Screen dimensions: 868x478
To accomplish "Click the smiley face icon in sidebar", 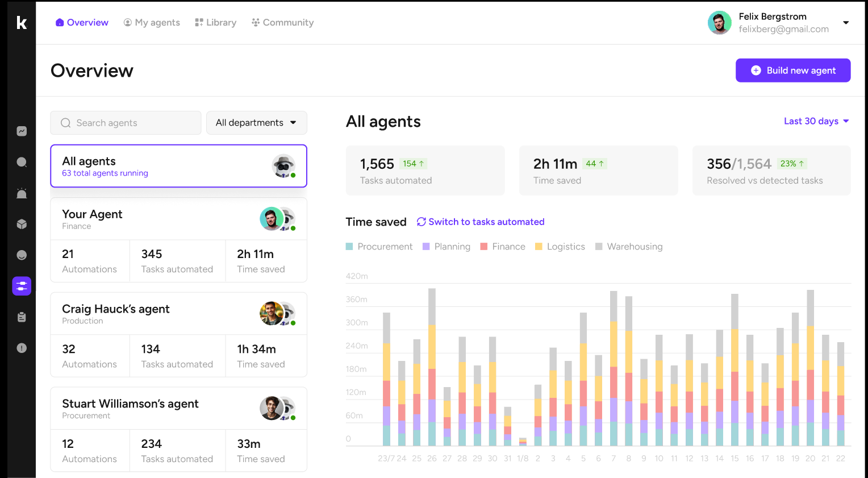I will tap(22, 255).
